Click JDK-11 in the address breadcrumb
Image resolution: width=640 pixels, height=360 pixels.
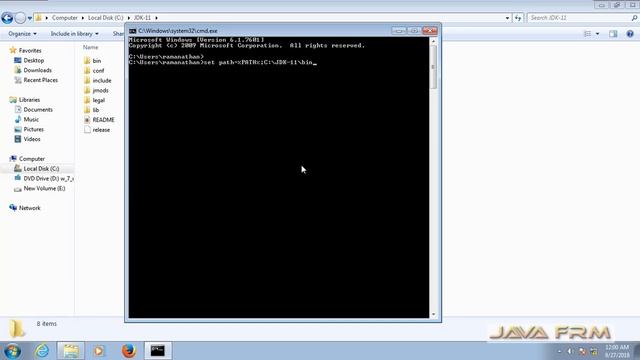[142, 18]
